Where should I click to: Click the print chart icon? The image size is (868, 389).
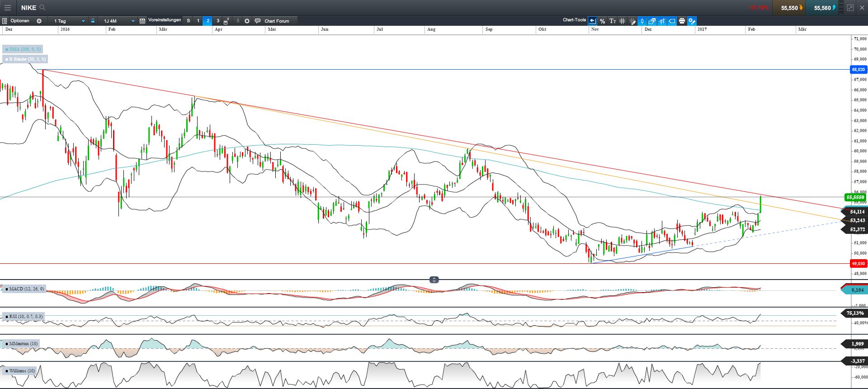(682, 21)
